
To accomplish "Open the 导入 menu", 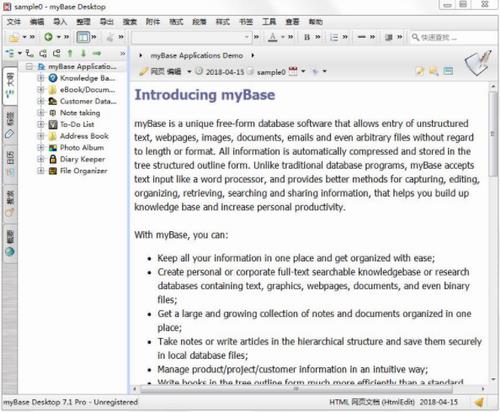I will pos(60,22).
